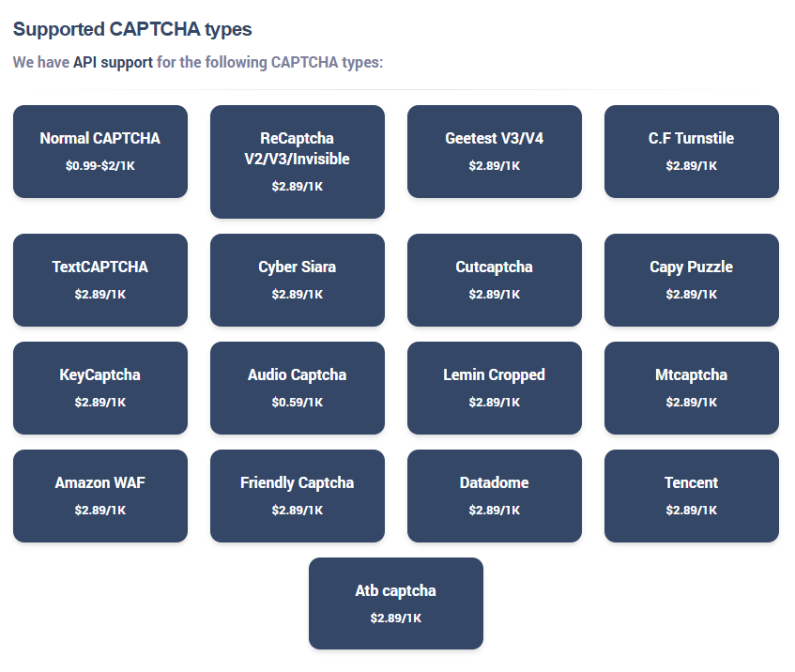Viewport: 795px width, 672px height.
Task: Open the Cyber Siara card
Action: coord(297,280)
